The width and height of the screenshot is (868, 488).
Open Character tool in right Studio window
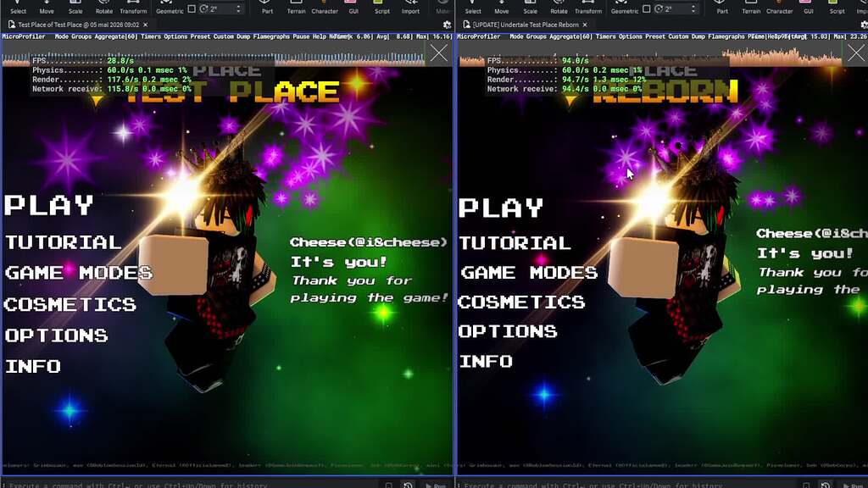pyautogui.click(x=780, y=7)
